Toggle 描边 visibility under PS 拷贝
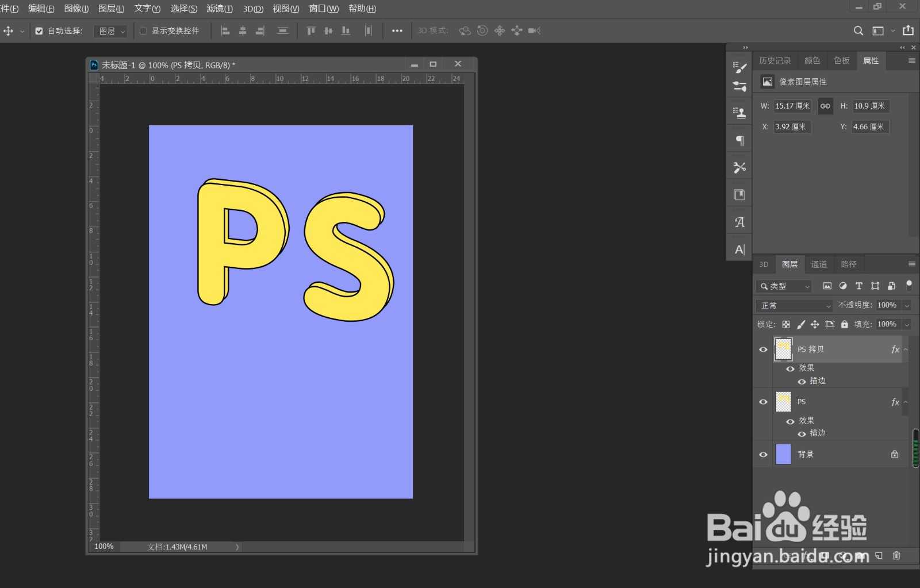The height and width of the screenshot is (588, 920). (802, 381)
